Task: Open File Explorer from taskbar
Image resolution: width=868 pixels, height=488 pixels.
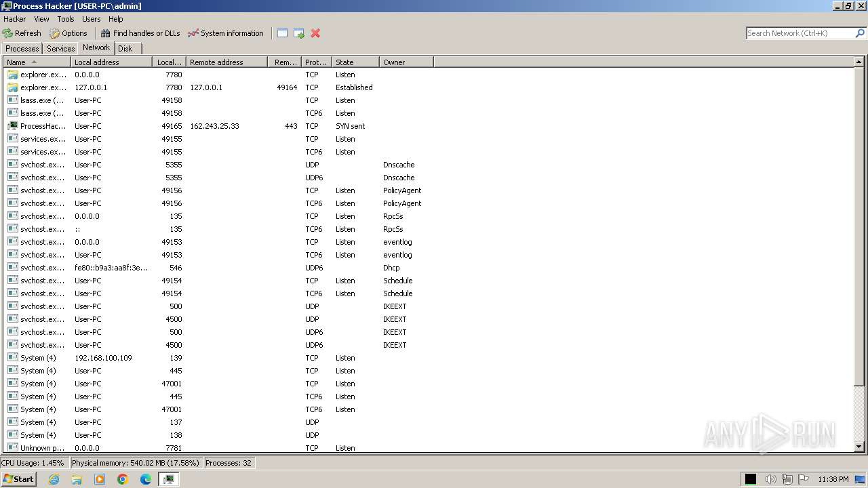Action: [77, 479]
